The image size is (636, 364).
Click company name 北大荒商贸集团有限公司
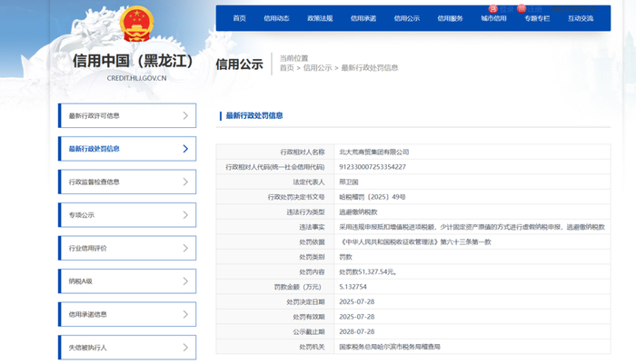tap(374, 152)
